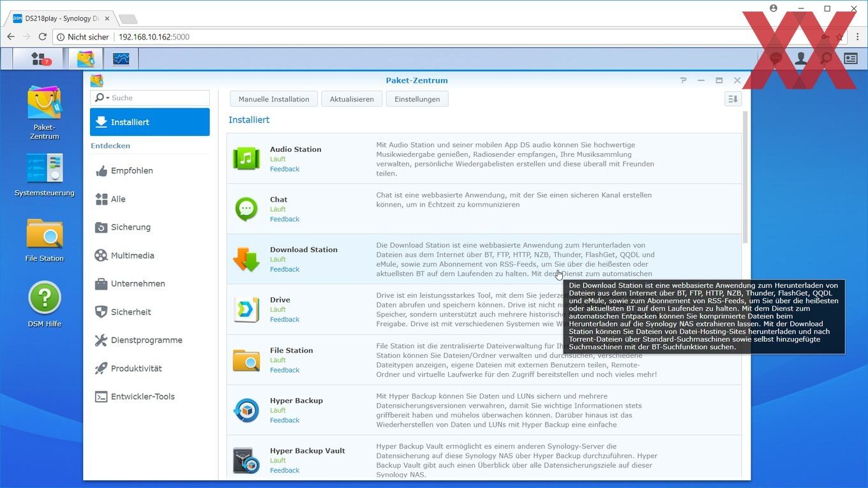Open the Dienstprogramme category
This screenshot has height=488, width=868.
(149, 340)
